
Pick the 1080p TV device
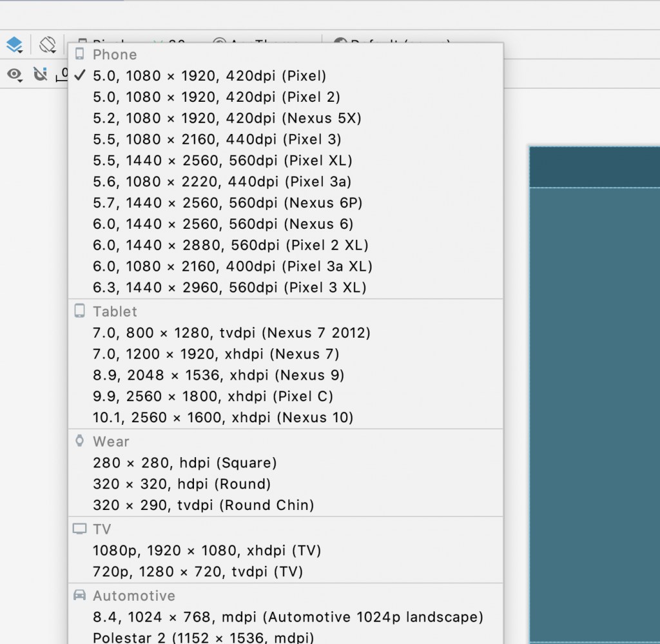(x=286, y=551)
